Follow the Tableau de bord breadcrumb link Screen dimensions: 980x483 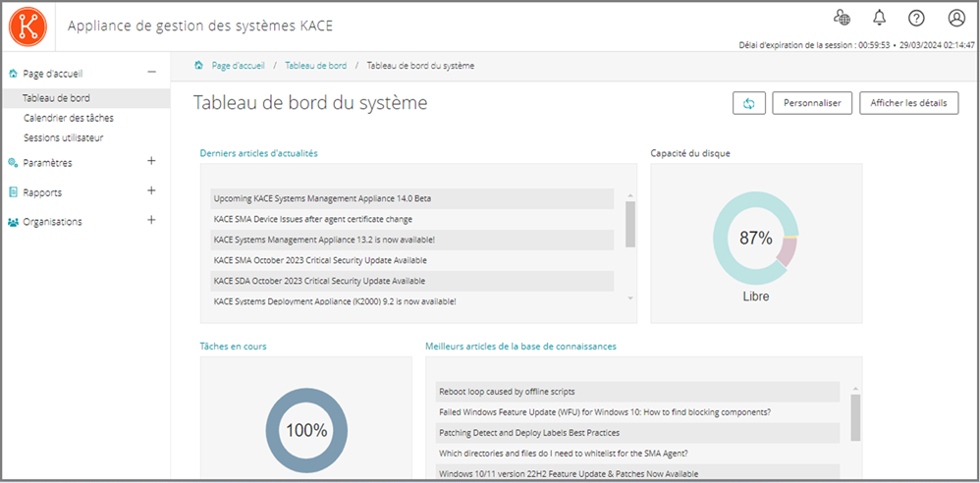(x=315, y=65)
